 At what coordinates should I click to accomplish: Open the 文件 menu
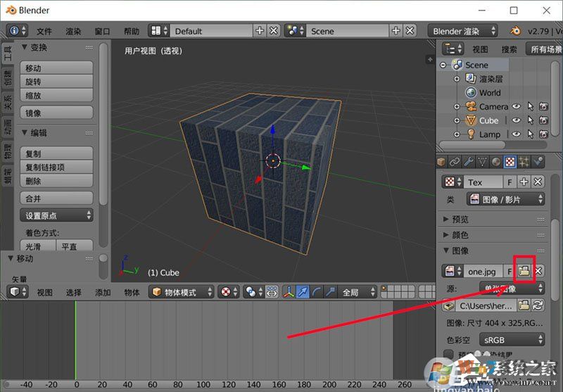pos(44,31)
